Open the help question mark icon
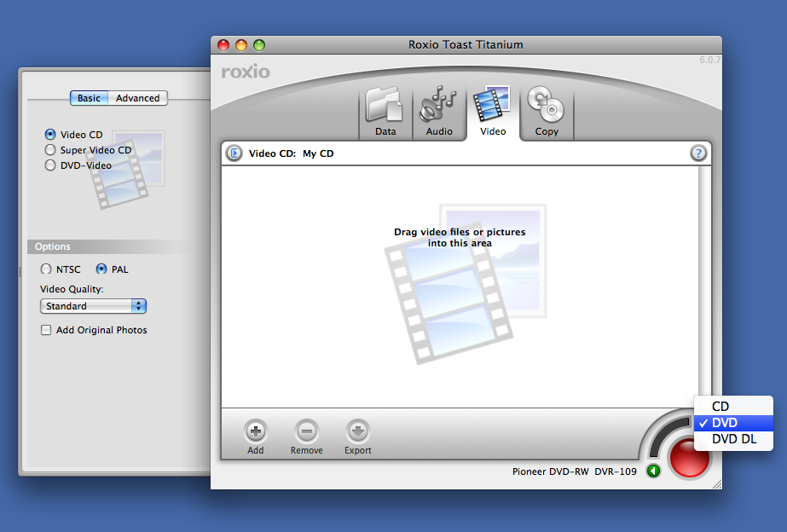 [698, 153]
